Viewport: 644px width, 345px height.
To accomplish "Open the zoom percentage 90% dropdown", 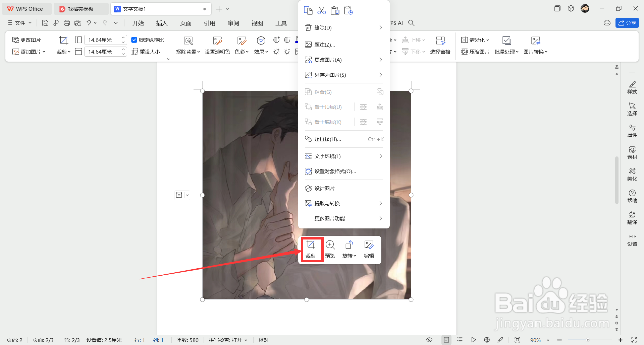I will (x=548, y=340).
